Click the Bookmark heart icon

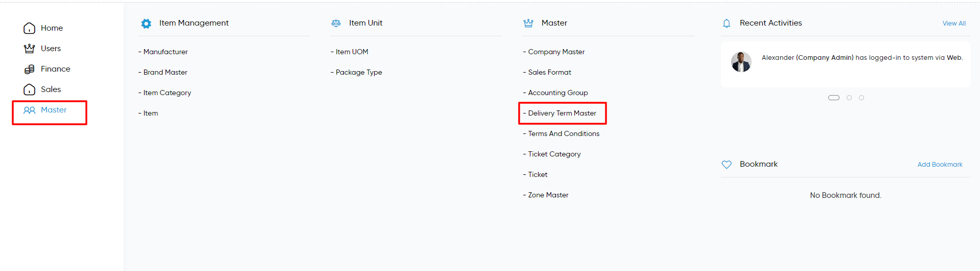tap(727, 165)
